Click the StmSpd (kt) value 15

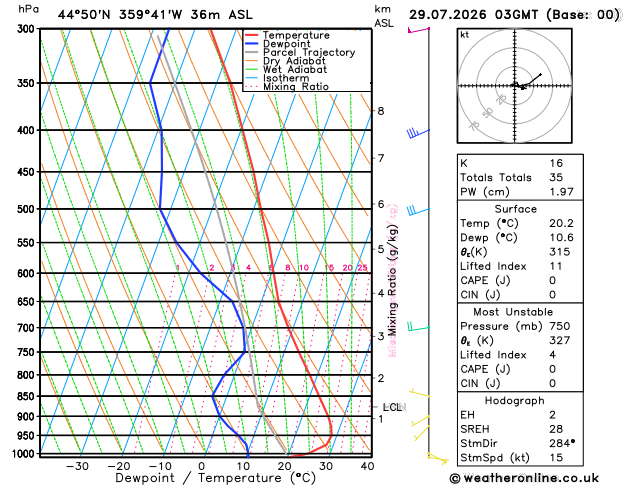[556, 458]
